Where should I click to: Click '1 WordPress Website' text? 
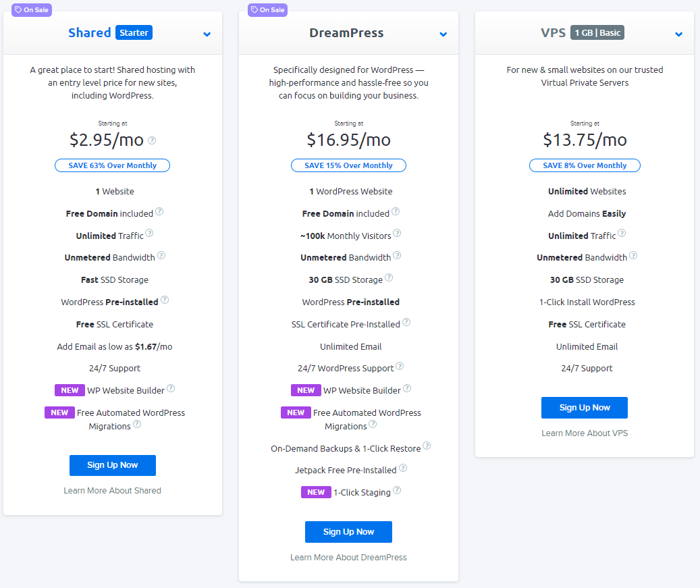[x=351, y=191]
